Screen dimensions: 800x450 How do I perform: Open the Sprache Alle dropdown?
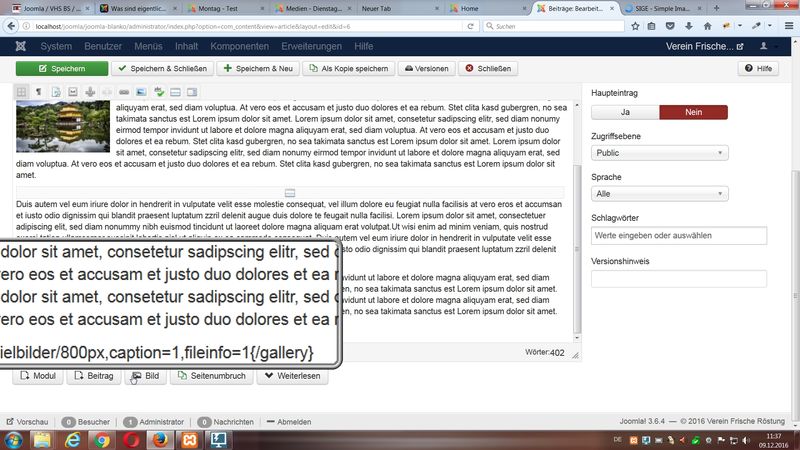(660, 194)
